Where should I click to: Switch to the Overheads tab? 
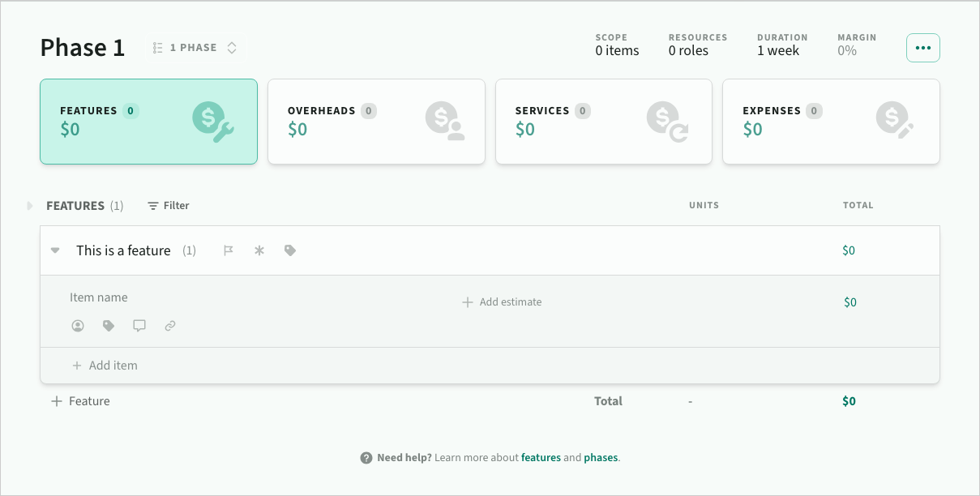(x=376, y=122)
